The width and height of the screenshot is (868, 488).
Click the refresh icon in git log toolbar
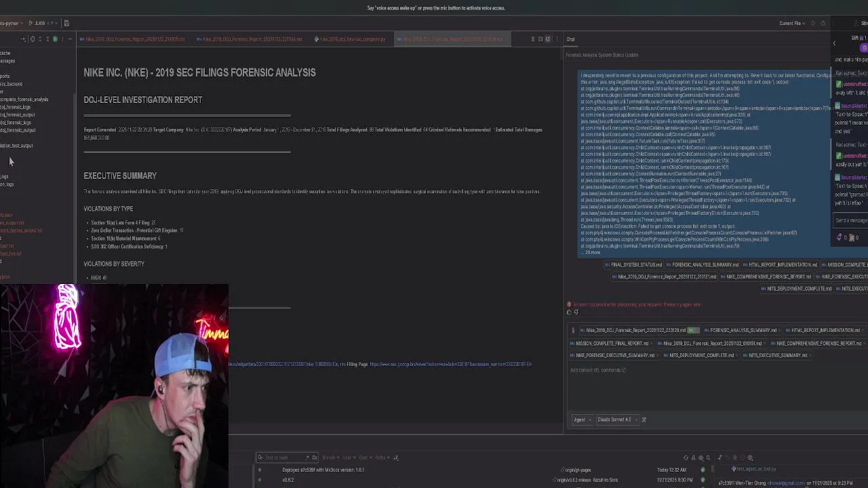point(686,457)
